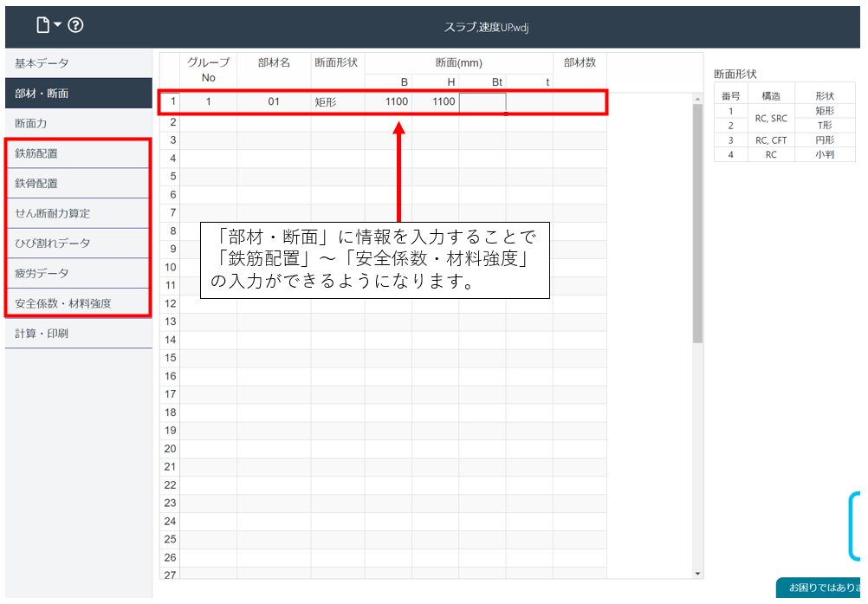The width and height of the screenshot is (868, 604).
Task: Click the vertical scrollbar thumb of the grid
Action: coord(697,224)
